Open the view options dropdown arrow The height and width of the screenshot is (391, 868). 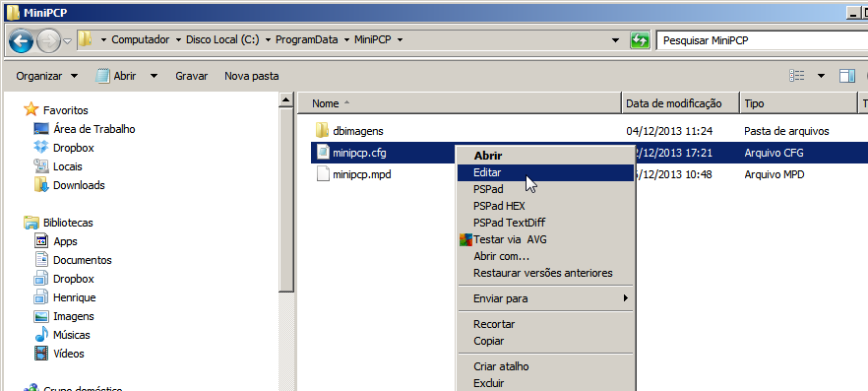(821, 76)
